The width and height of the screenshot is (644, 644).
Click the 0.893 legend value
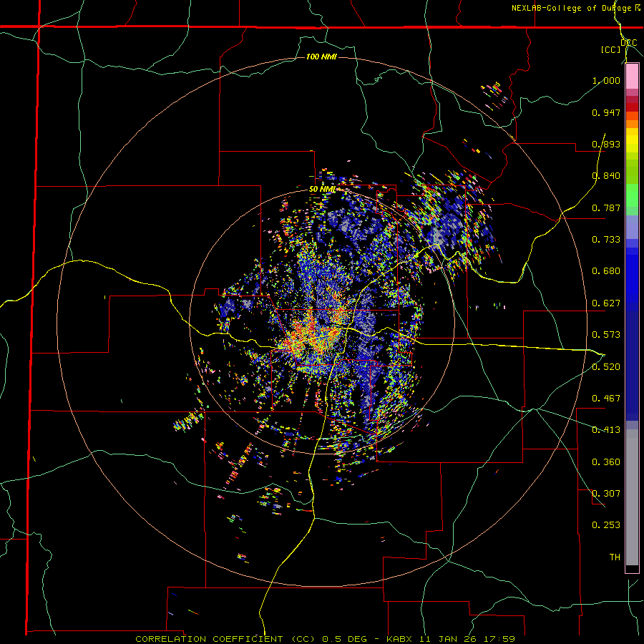pyautogui.click(x=606, y=144)
